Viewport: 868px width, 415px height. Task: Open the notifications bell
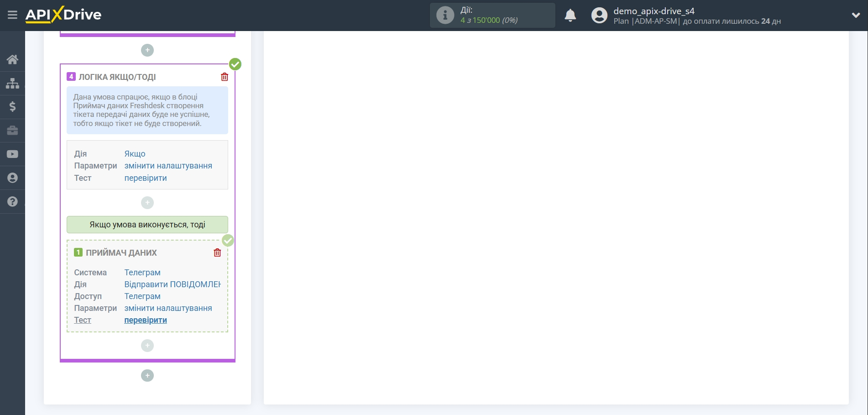pyautogui.click(x=570, y=16)
